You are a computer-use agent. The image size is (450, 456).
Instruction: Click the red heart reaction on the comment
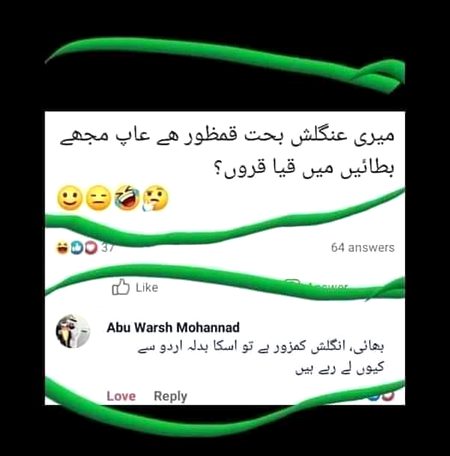[388, 396]
